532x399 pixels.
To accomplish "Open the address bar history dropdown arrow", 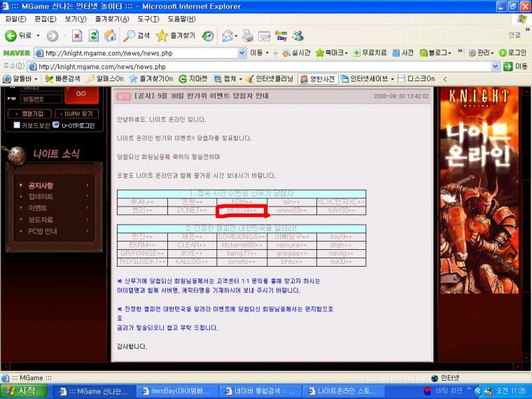I will coord(496,66).
